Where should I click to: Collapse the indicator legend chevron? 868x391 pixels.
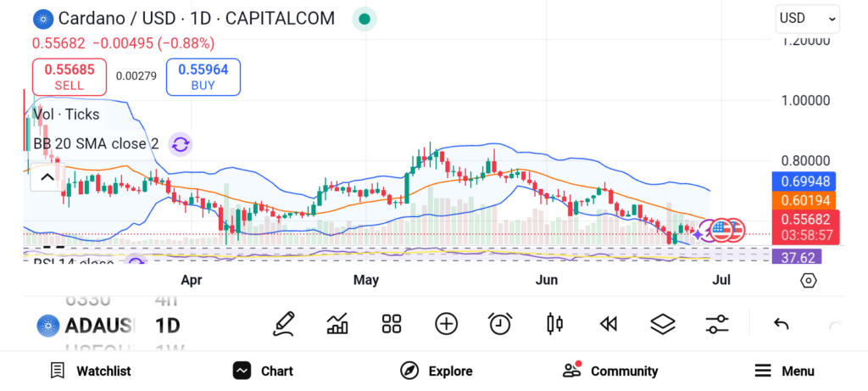pos(47,177)
